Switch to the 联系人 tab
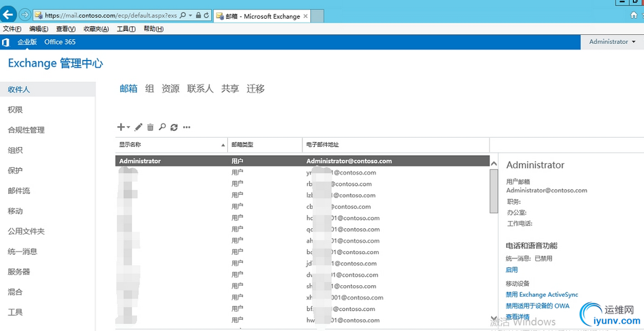The width and height of the screenshot is (644, 331). (200, 88)
